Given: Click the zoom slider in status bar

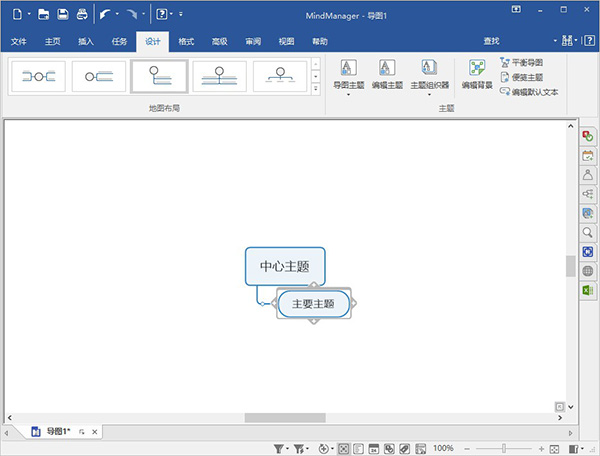Looking at the screenshot, I should [x=503, y=449].
